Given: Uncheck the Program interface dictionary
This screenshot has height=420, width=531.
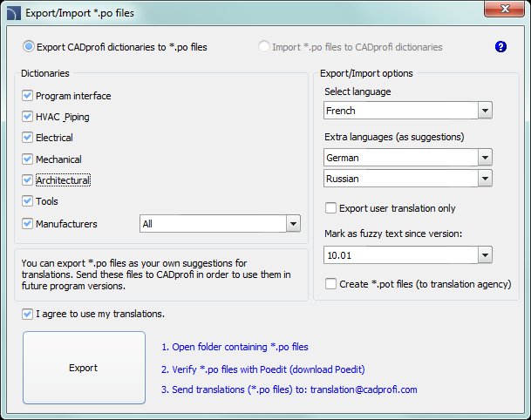Looking at the screenshot, I should pos(28,96).
